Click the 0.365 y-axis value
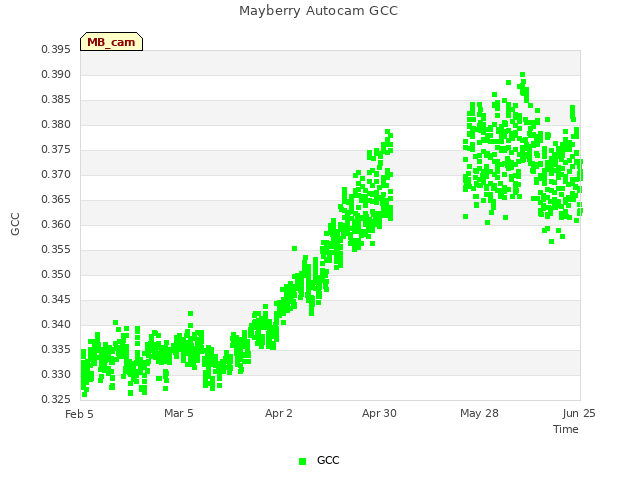 (x=56, y=200)
